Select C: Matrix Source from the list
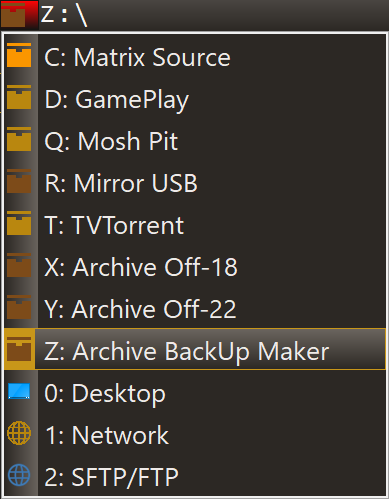Image resolution: width=389 pixels, height=499 pixels. point(195,56)
